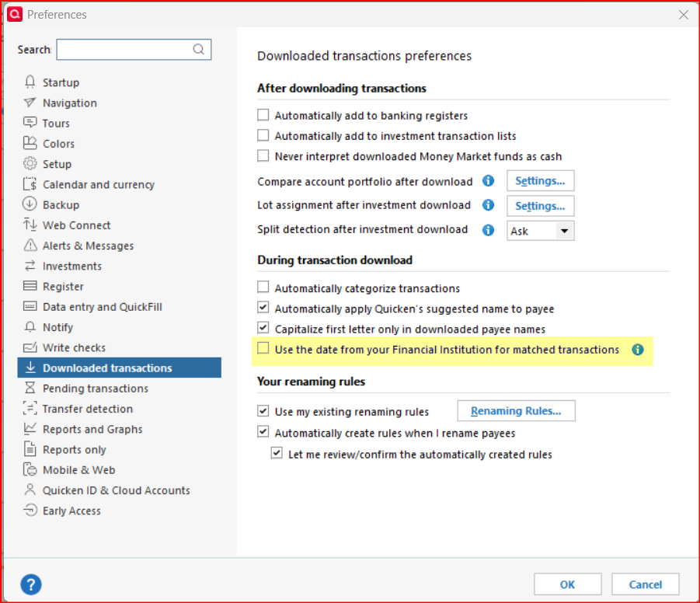The height and width of the screenshot is (603, 700).
Task: Click the Write checks icon
Action: coord(30,347)
